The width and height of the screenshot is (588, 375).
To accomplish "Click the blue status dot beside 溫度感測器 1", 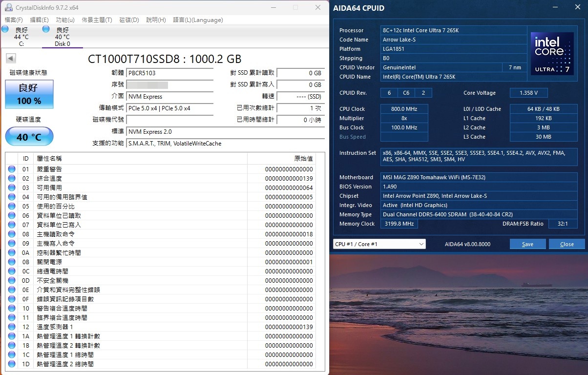I will click(x=11, y=327).
